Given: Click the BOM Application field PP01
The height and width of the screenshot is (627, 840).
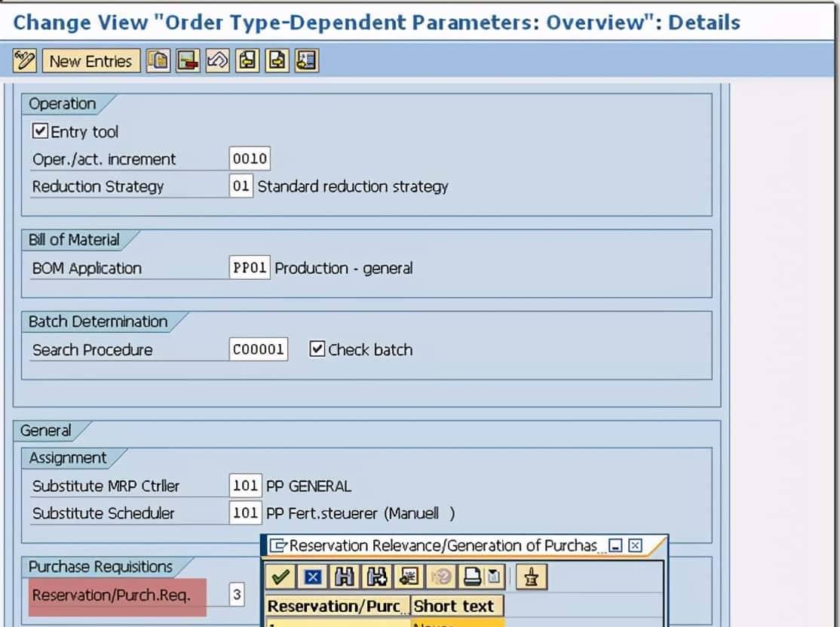Looking at the screenshot, I should coord(250,267).
